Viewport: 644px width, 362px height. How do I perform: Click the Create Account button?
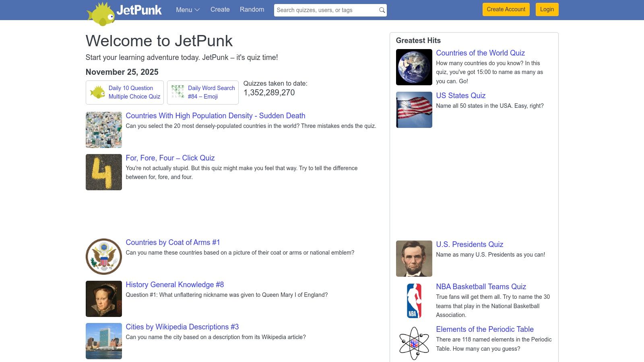coord(506,9)
